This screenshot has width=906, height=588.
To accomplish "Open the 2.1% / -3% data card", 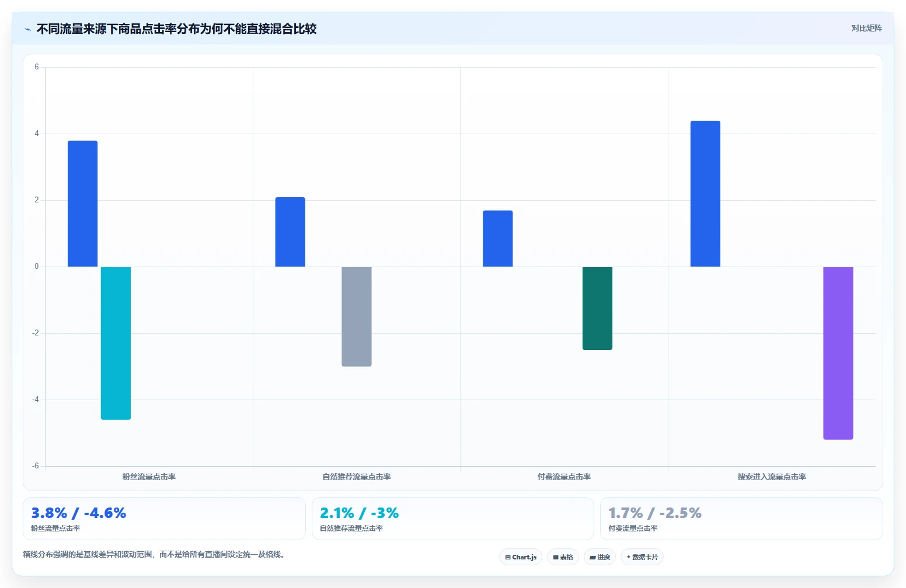I will pos(453,519).
